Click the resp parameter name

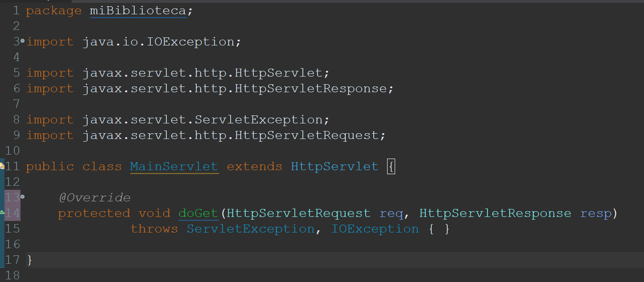(x=596, y=213)
